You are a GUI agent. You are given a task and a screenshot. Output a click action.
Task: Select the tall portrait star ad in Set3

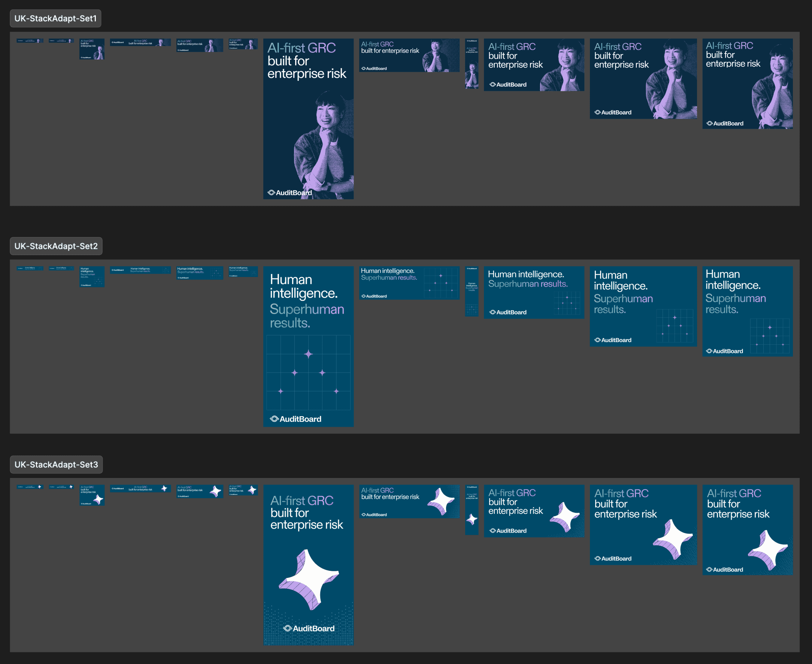click(x=308, y=565)
